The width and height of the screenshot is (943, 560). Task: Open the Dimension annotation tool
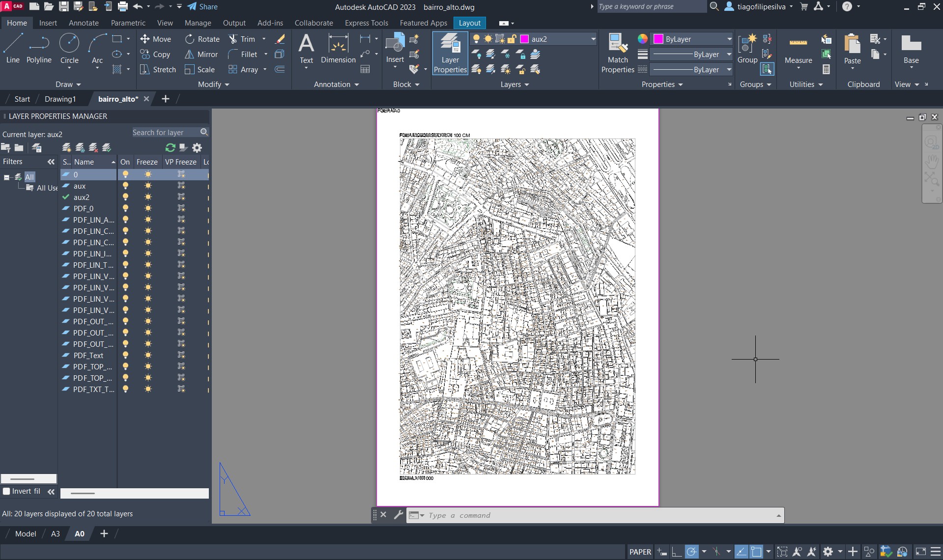(x=338, y=49)
